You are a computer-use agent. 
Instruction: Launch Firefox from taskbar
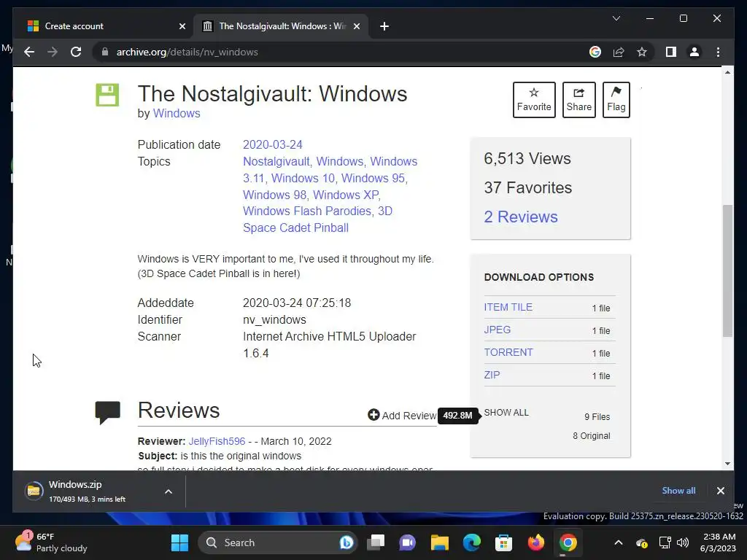[536, 542]
